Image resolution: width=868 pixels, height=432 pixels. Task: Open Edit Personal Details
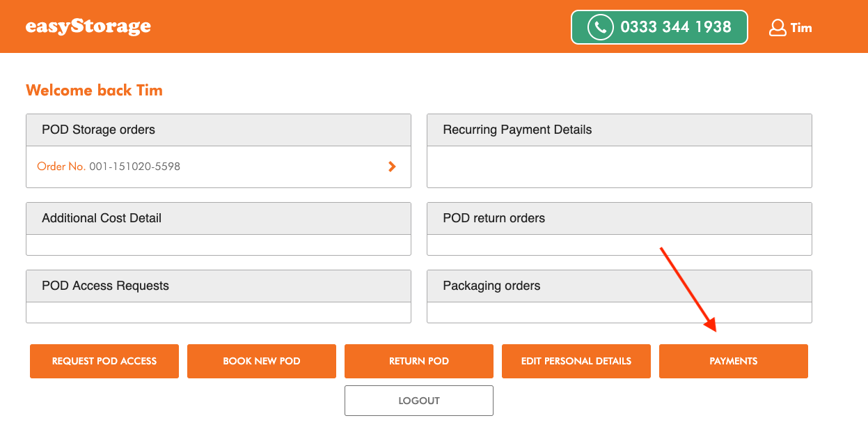click(x=576, y=361)
